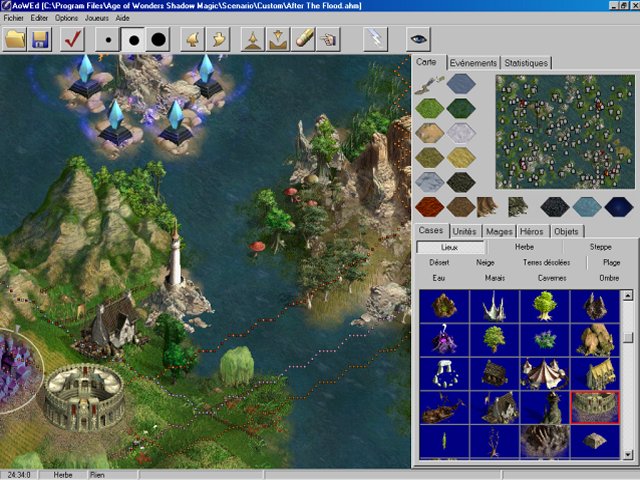Click the white lighthouse on the map

pyautogui.click(x=175, y=257)
